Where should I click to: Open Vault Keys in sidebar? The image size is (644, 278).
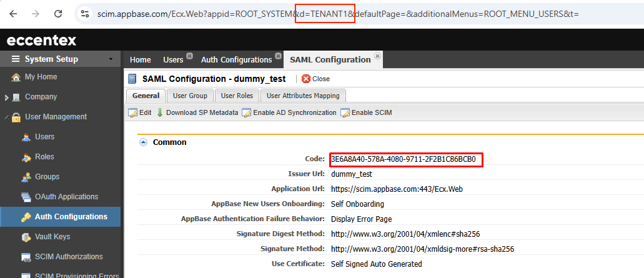click(52, 237)
